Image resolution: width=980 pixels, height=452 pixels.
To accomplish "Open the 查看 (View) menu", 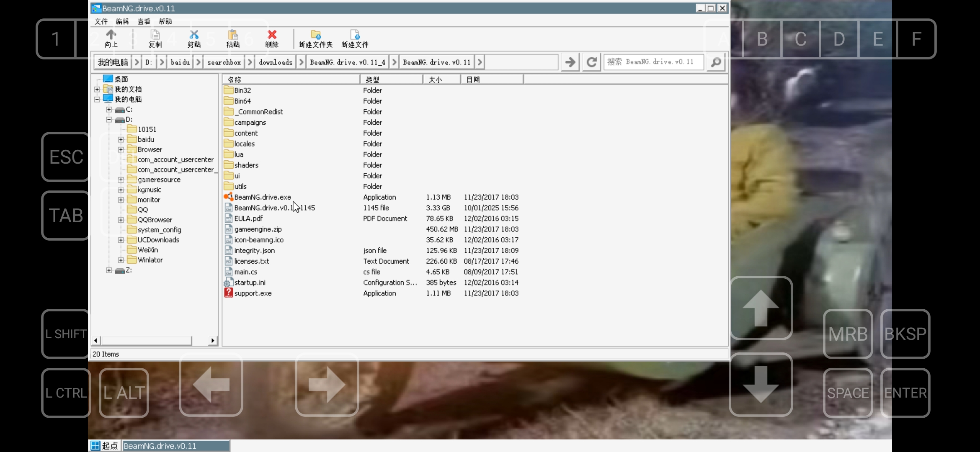I will click(x=144, y=21).
